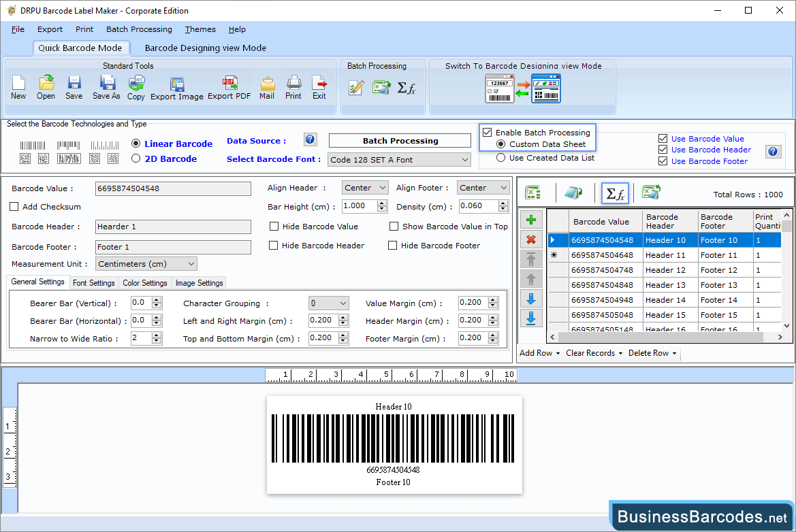Viewport: 796px width, 532px height.
Task: Click the export-to-Excel icon beside Total Rows
Action: pos(651,193)
